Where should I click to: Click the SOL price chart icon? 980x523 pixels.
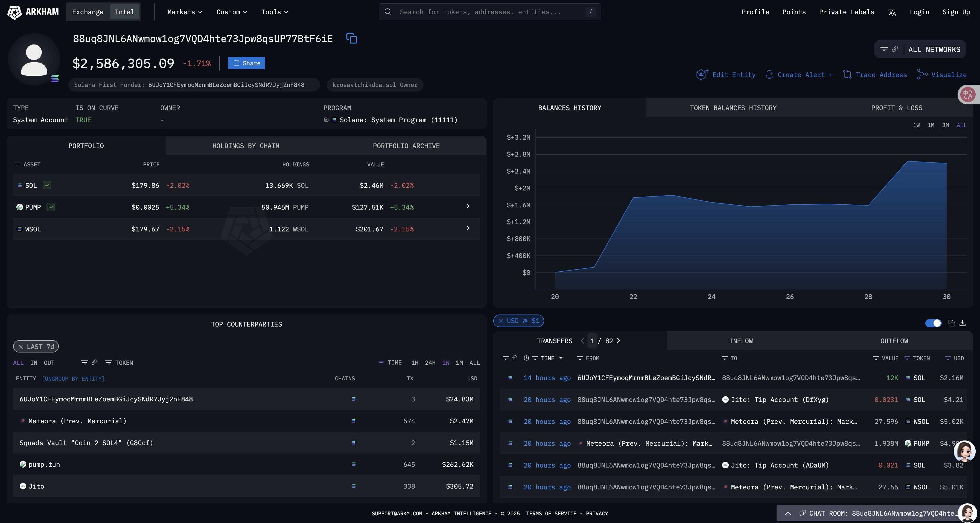pos(47,186)
